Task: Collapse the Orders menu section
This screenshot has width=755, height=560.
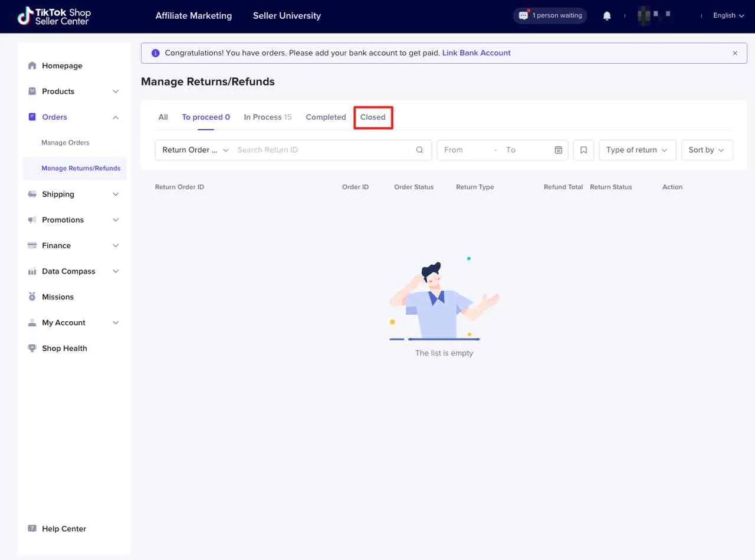Action: [116, 117]
